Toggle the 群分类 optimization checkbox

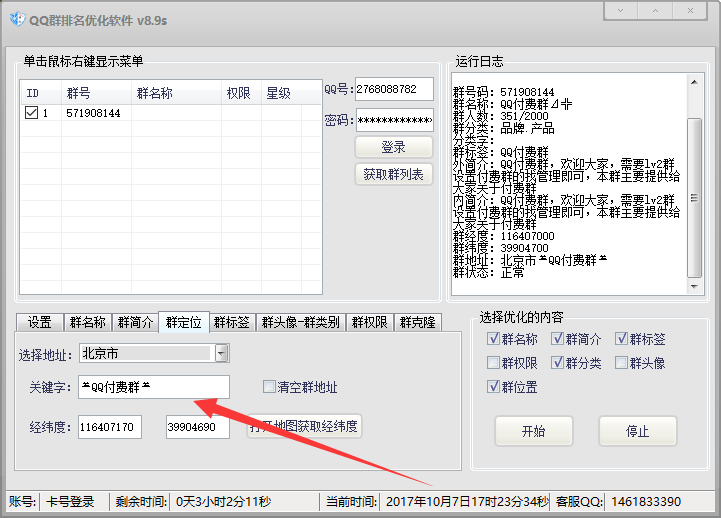[x=557, y=363]
